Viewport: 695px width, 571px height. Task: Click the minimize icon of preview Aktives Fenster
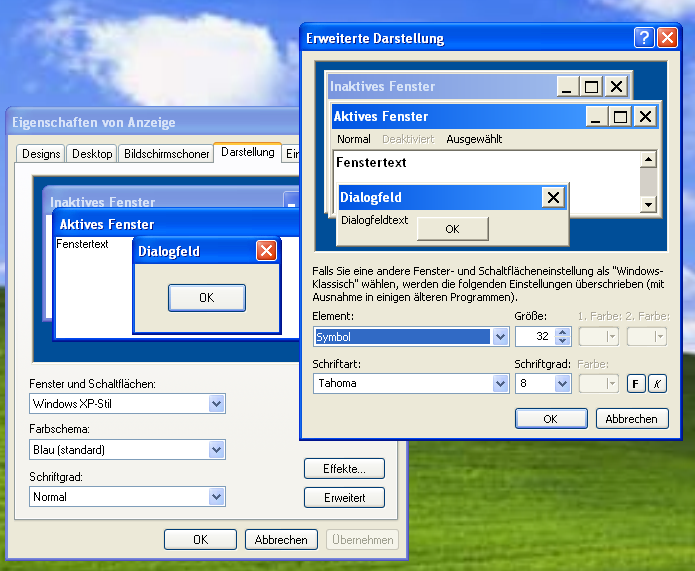pos(596,117)
